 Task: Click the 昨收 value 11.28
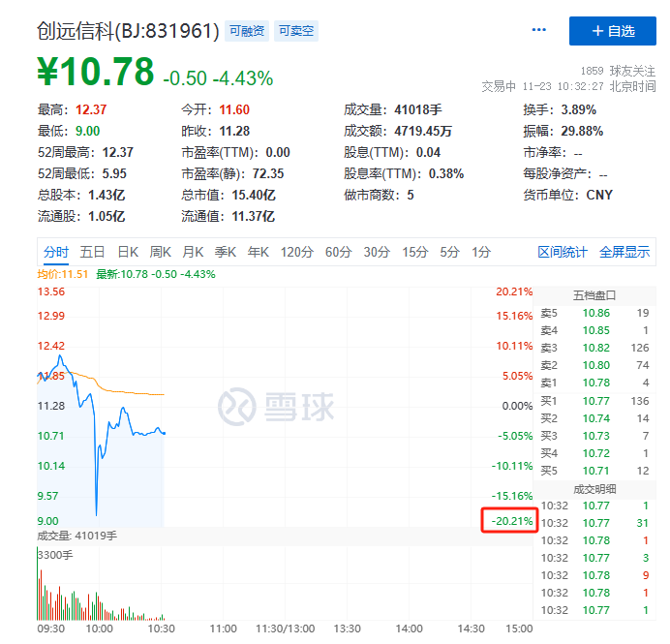point(234,131)
